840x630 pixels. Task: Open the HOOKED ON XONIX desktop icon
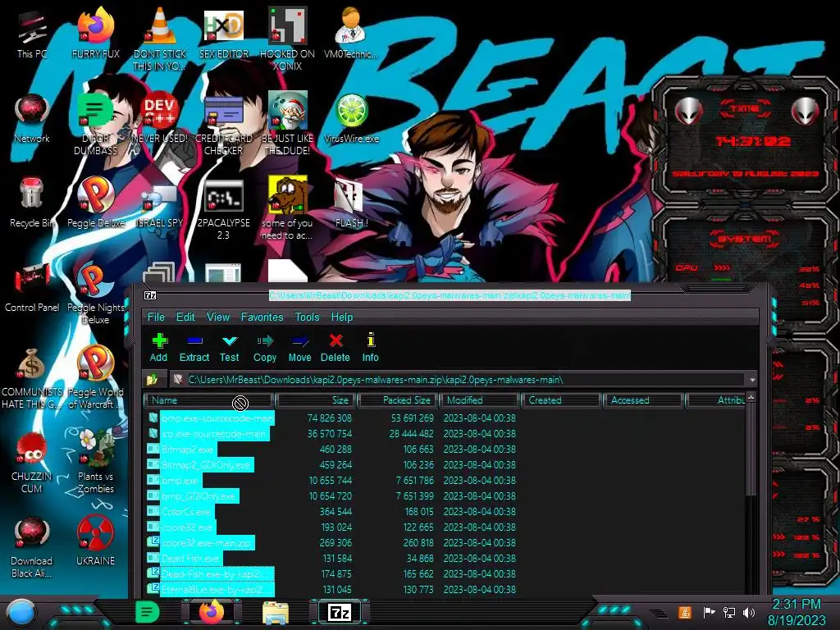pyautogui.click(x=288, y=38)
